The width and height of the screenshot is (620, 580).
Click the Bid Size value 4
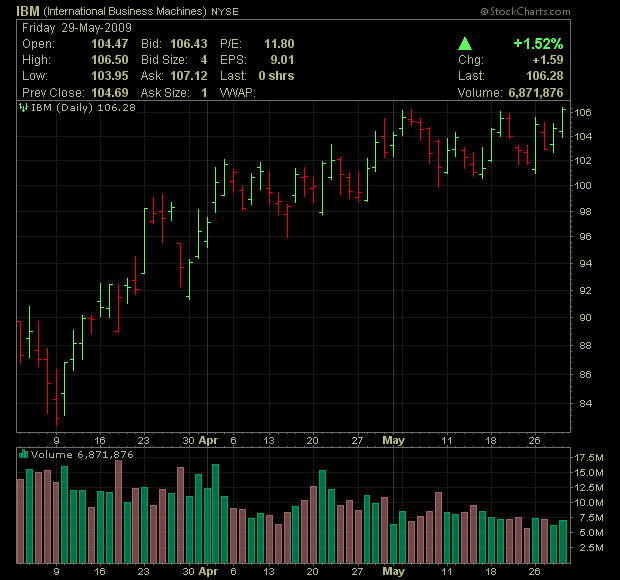click(x=204, y=60)
